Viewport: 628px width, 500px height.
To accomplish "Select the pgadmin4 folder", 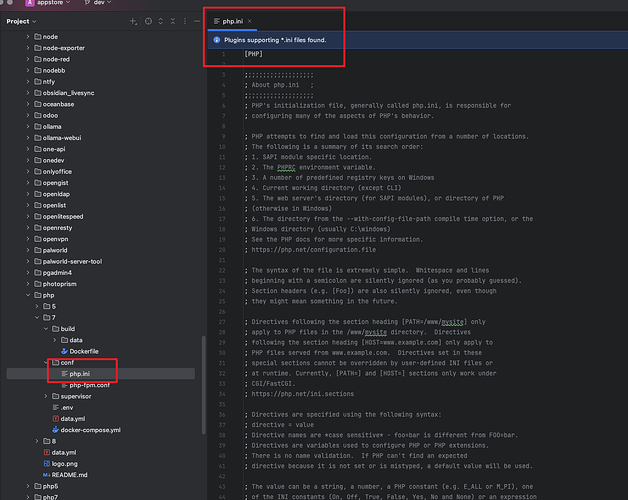I will point(53,272).
